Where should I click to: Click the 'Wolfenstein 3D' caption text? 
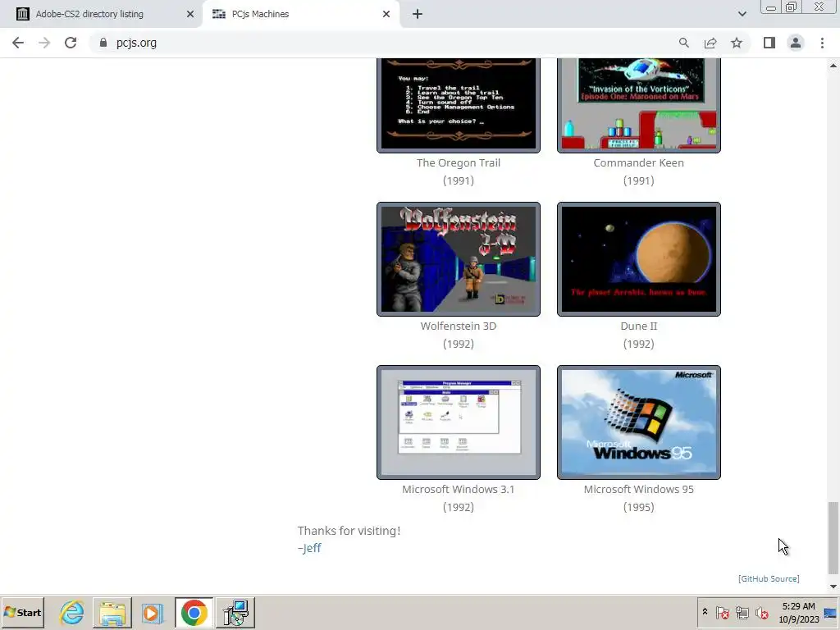(x=459, y=326)
